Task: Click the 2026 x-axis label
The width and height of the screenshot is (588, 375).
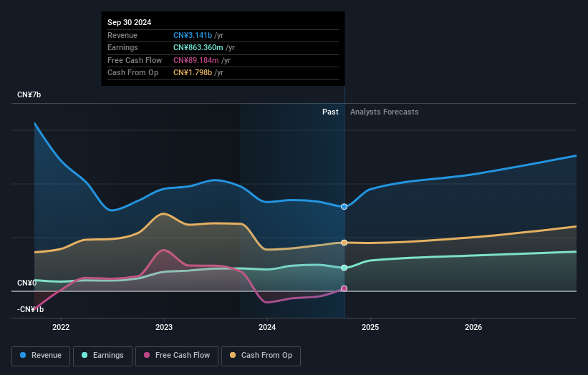Action: click(x=473, y=327)
